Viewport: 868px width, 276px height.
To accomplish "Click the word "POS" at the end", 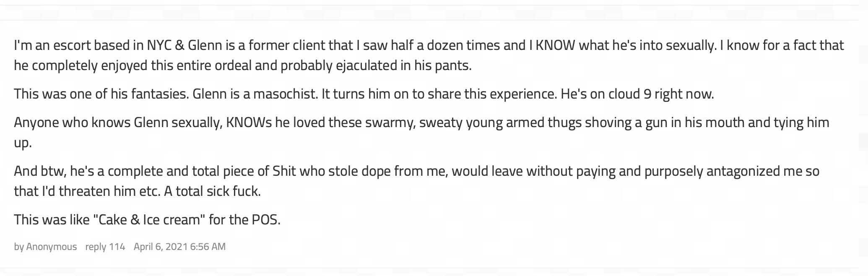I will click(265, 220).
